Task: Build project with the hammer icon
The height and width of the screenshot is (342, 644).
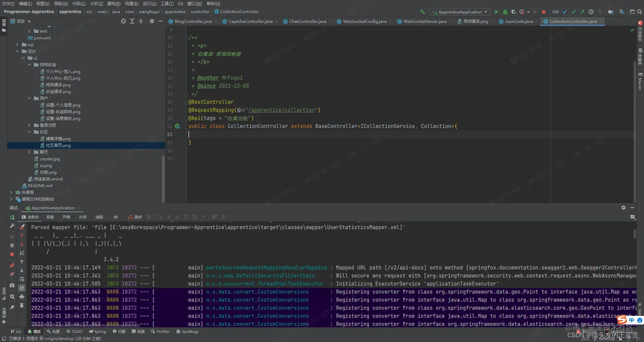Action: [x=423, y=12]
